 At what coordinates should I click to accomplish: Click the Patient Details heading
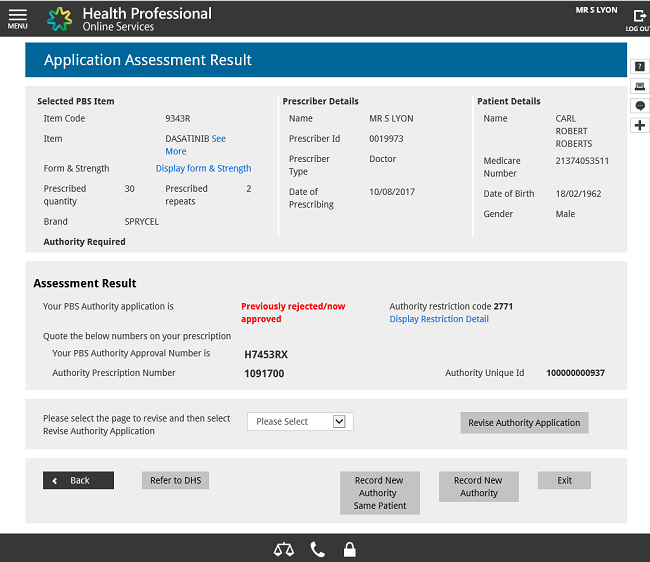(x=509, y=101)
